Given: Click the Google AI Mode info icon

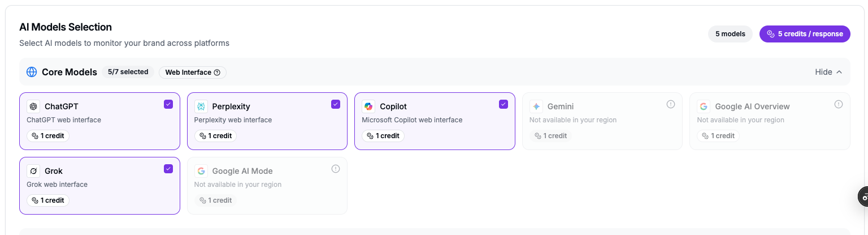Looking at the screenshot, I should coord(336,169).
